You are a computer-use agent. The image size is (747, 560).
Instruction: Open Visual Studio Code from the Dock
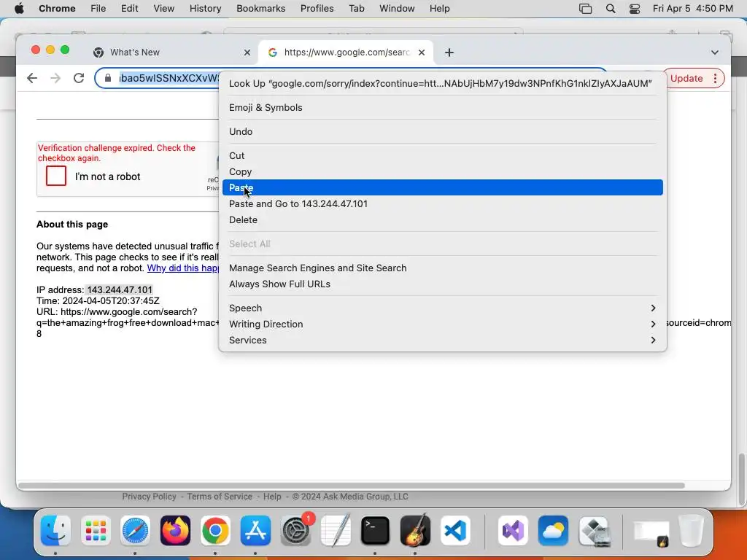[x=455, y=531]
